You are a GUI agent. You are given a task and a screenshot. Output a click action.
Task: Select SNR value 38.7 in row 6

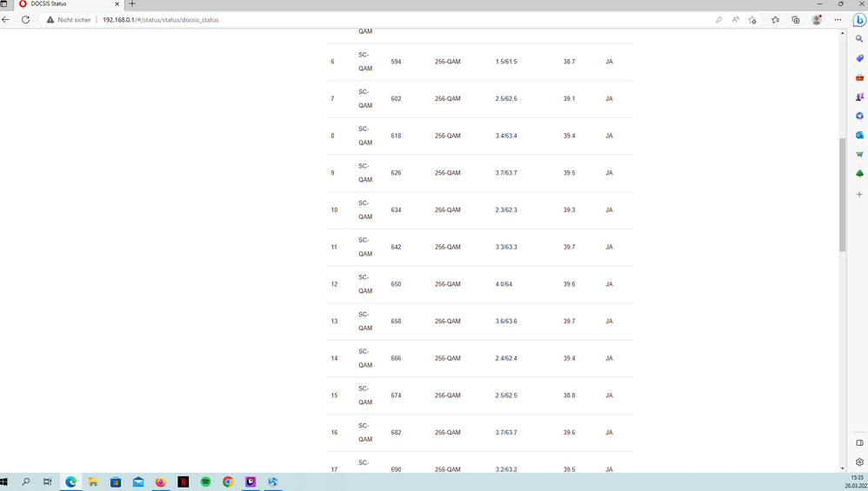(x=569, y=62)
